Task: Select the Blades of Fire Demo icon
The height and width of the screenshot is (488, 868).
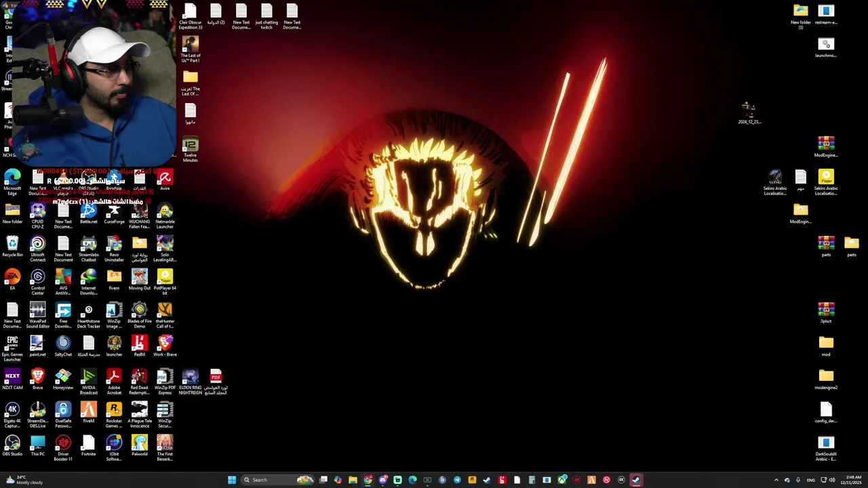Action: point(139,316)
